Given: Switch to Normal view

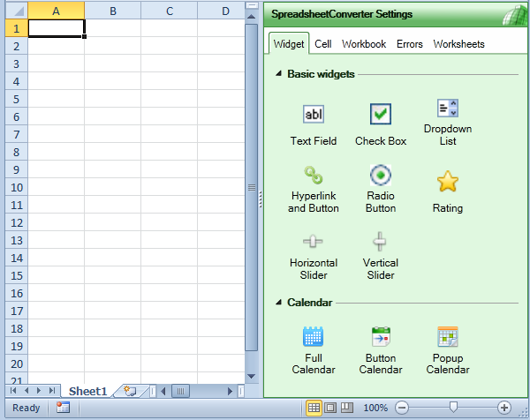Looking at the screenshot, I should [314, 408].
